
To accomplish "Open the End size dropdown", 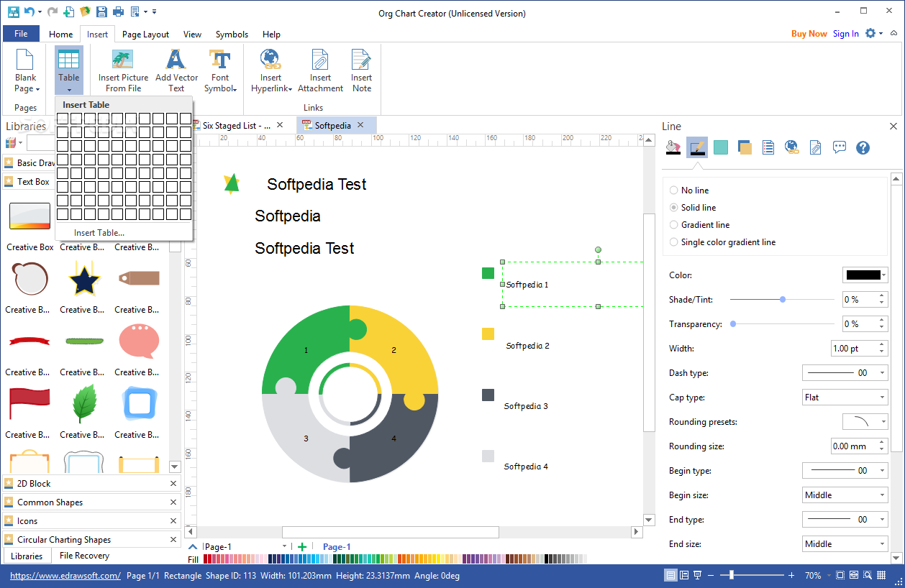I will point(845,544).
